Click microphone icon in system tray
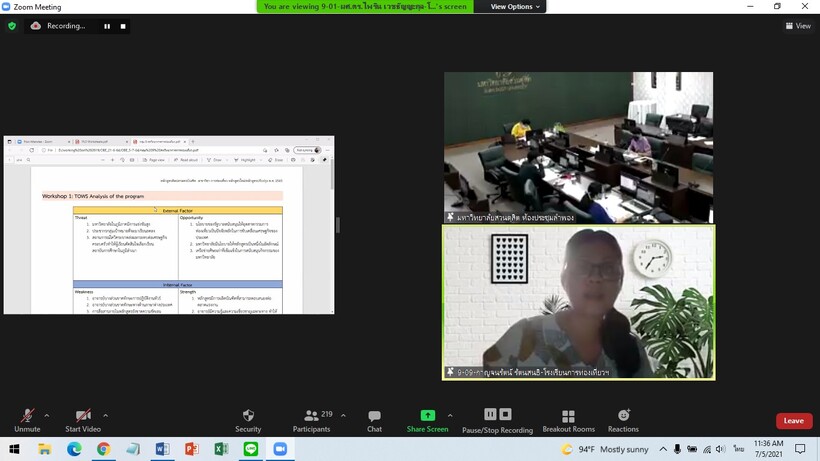820x461 pixels. (677, 449)
